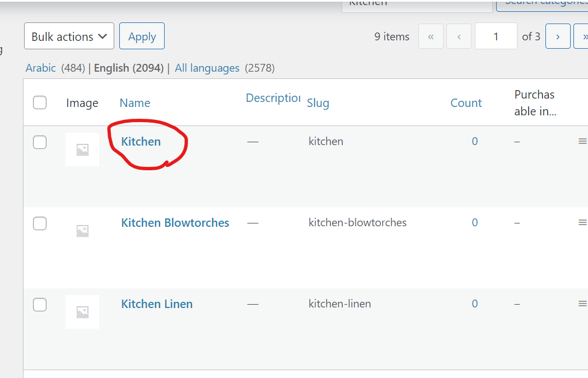The image size is (588, 378).
Task: Switch to Arabic language filter
Action: point(40,68)
